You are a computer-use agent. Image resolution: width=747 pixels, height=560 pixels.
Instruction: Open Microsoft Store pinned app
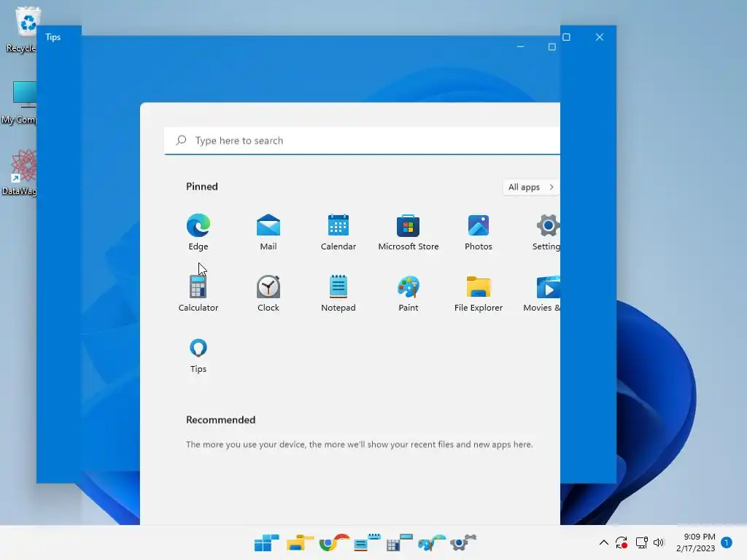[409, 232]
